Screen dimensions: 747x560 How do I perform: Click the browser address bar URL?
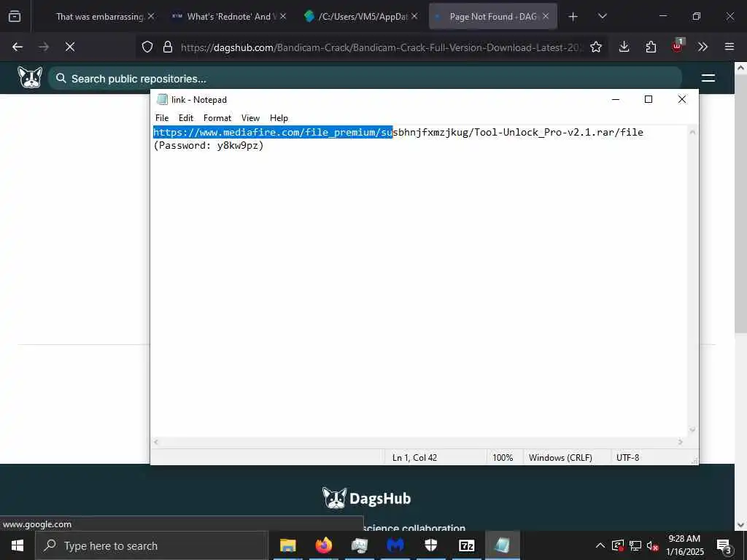pyautogui.click(x=381, y=47)
